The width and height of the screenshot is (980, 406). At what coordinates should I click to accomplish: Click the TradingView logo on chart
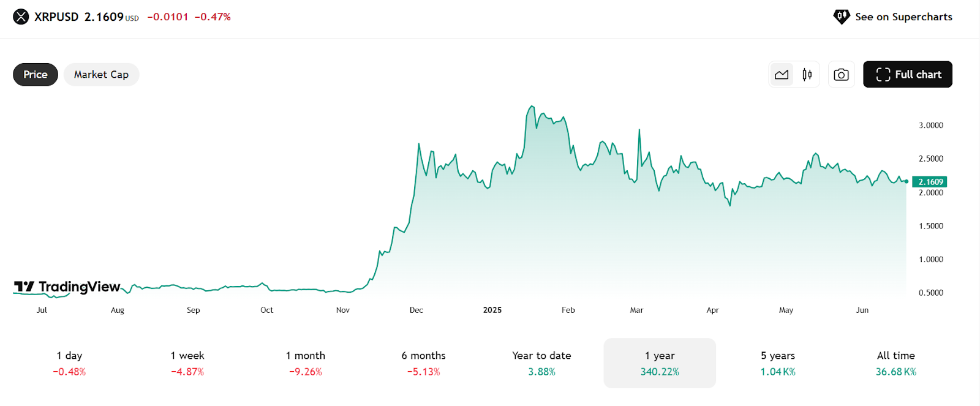click(x=67, y=287)
